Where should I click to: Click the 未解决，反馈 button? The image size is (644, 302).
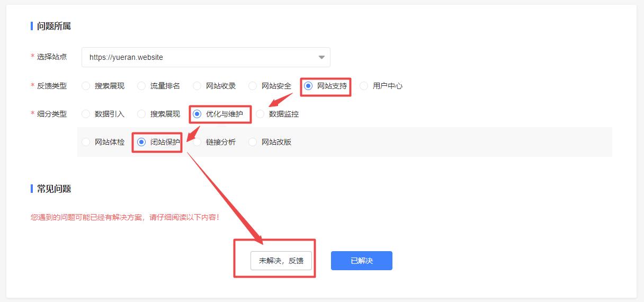coord(281,261)
